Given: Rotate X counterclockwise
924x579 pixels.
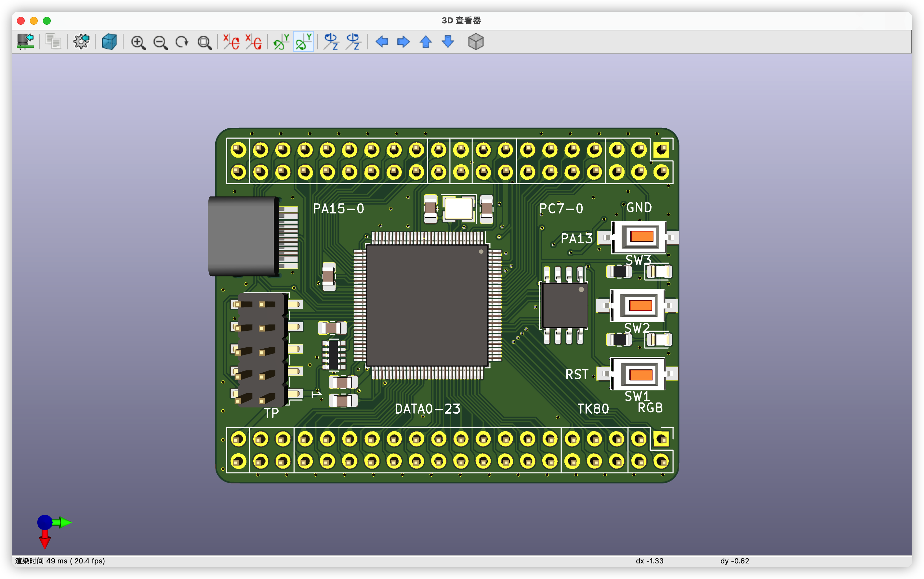Looking at the screenshot, I should tap(254, 41).
